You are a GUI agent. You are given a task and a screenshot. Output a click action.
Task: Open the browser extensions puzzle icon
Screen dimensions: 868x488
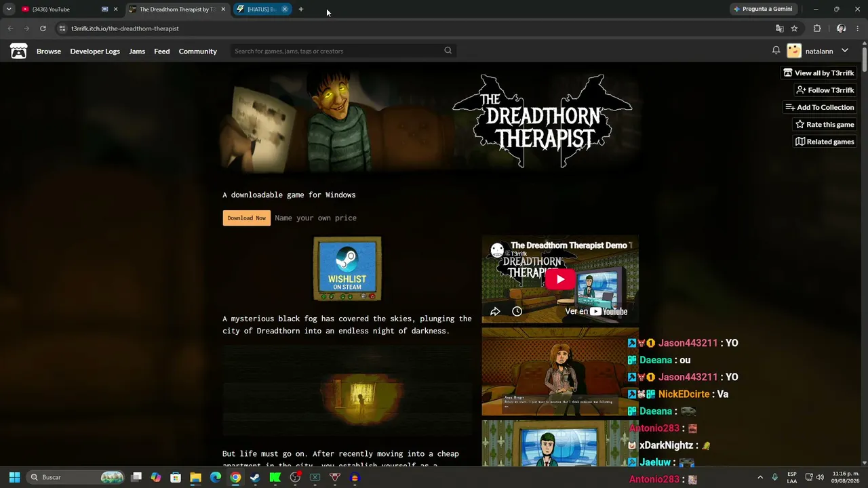pos(817,28)
